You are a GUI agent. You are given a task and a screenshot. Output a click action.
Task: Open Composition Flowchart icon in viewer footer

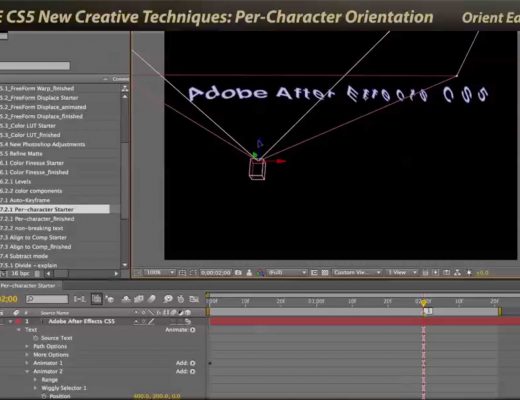458,273
